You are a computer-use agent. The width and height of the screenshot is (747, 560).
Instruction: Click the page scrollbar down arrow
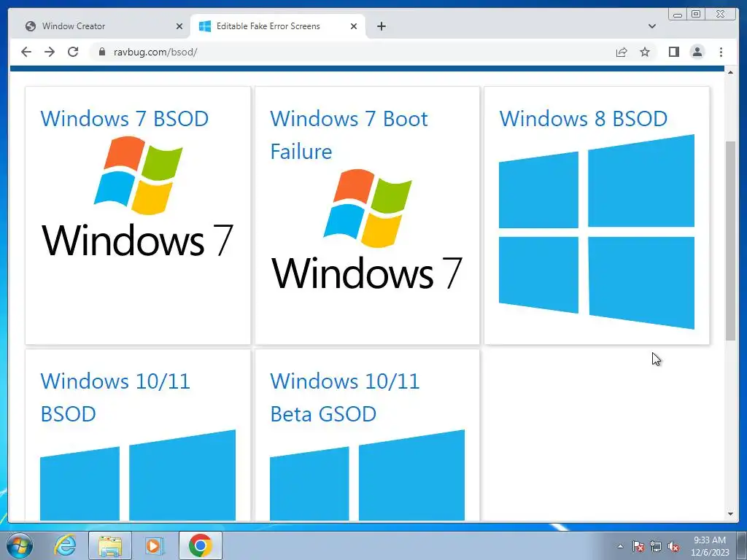pos(730,514)
